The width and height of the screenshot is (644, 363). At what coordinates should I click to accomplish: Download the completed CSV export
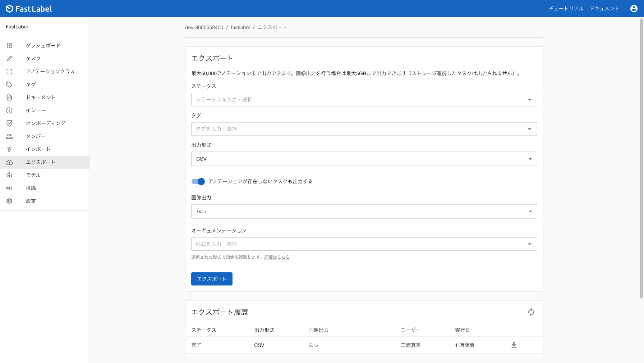point(514,345)
